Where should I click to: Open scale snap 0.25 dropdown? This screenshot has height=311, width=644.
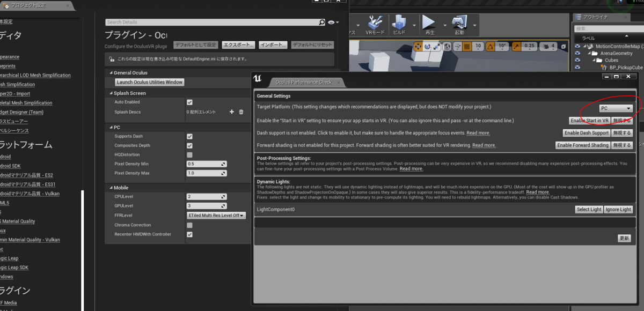coord(530,46)
